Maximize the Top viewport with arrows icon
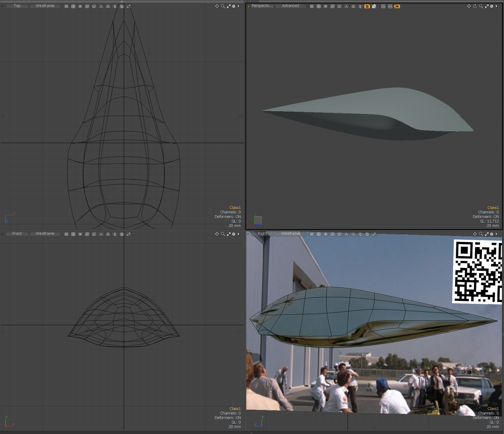This screenshot has height=434, width=504. click(229, 6)
